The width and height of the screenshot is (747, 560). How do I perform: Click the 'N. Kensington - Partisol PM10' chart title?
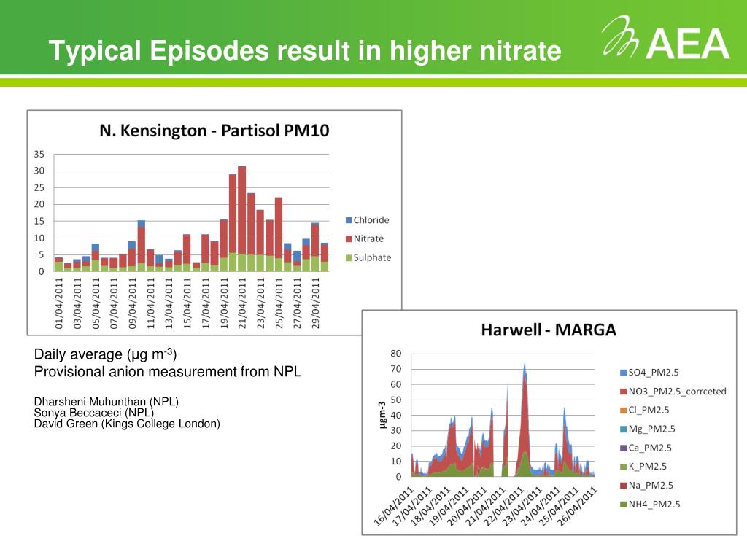tap(214, 131)
